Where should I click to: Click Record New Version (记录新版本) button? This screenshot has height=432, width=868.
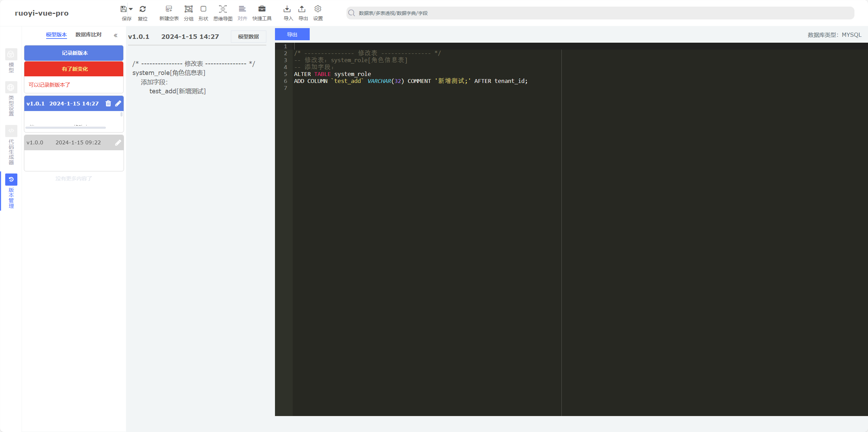tap(74, 53)
